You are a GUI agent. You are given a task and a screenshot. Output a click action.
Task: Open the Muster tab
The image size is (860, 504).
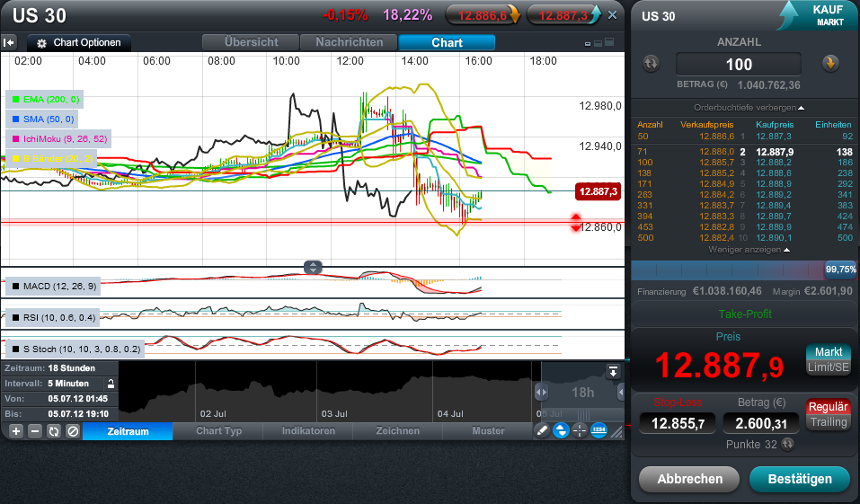coord(488,431)
